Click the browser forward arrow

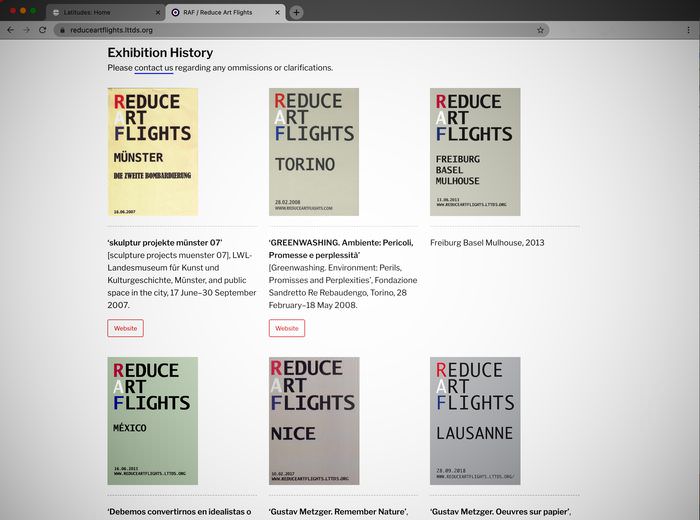tap(27, 30)
